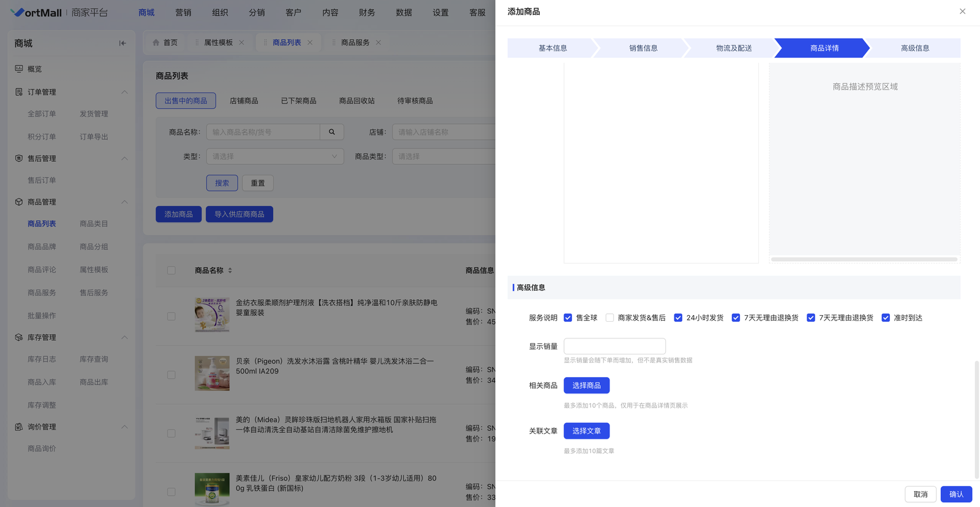The image size is (980, 507).
Task: Collapse the 订单管理 menu section
Action: pos(124,92)
